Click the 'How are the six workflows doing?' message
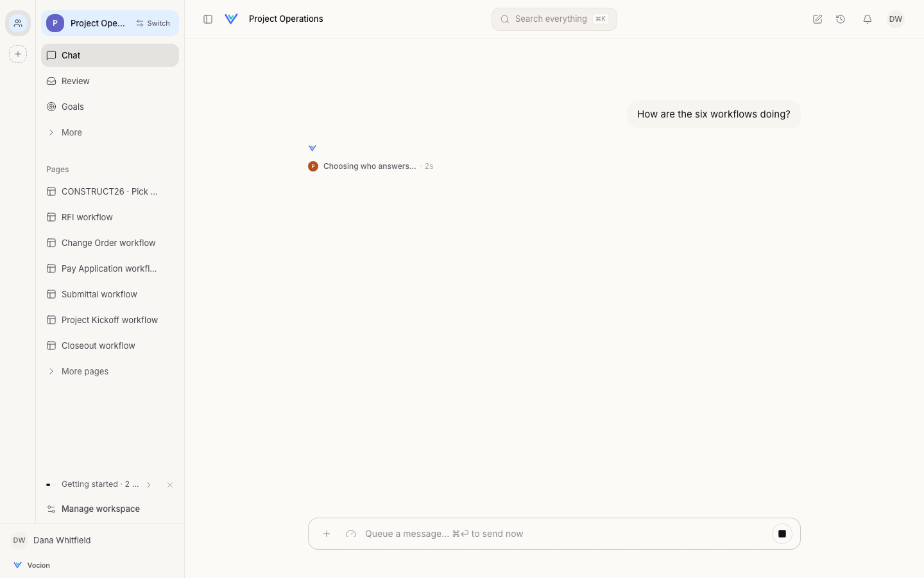 (714, 114)
